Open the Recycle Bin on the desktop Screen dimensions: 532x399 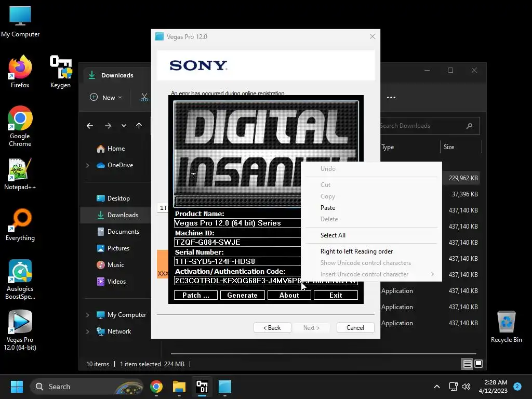[506, 326]
